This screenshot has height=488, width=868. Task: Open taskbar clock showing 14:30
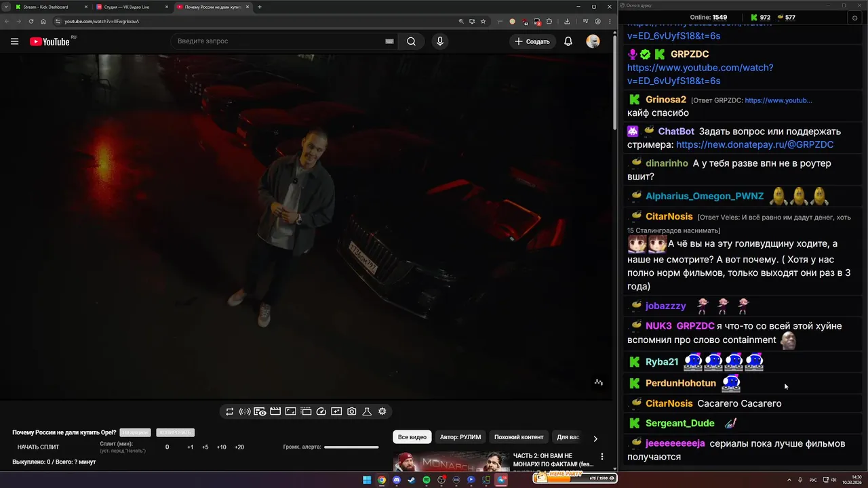pos(856,480)
